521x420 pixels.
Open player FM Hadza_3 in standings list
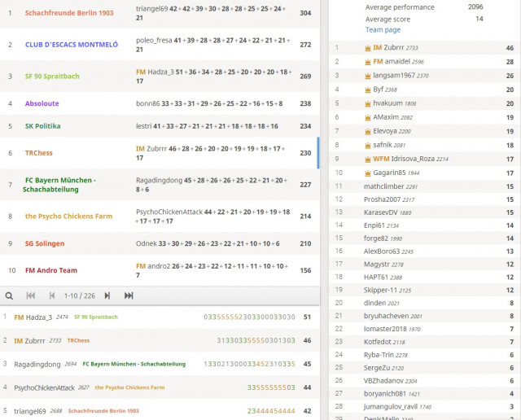point(33,317)
